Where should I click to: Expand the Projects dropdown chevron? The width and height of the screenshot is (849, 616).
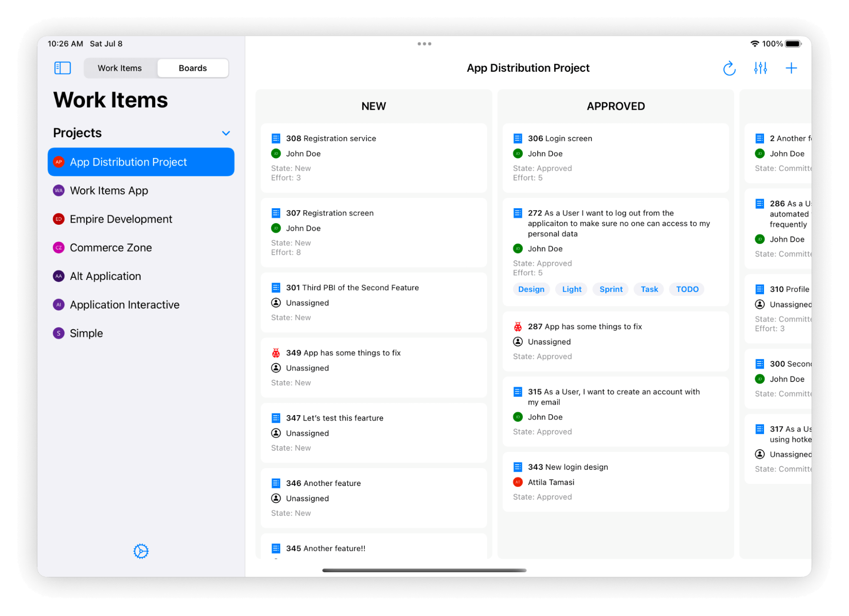(x=227, y=132)
